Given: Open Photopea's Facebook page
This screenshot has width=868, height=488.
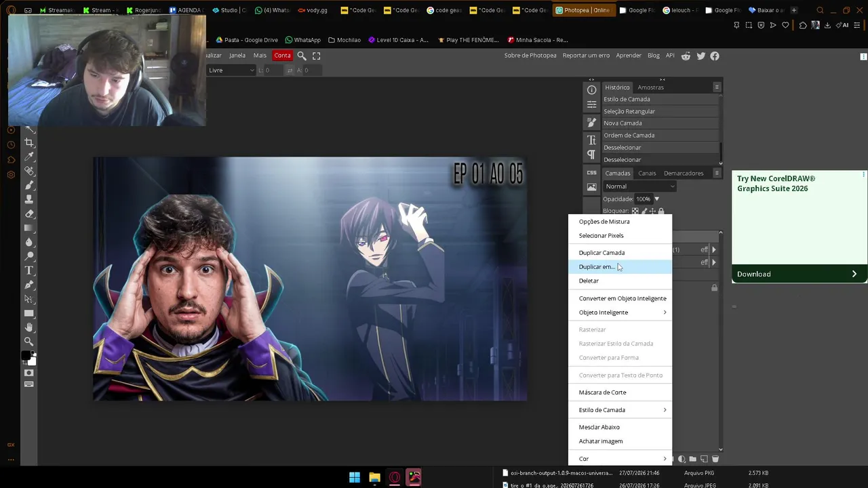Looking at the screenshot, I should 714,56.
